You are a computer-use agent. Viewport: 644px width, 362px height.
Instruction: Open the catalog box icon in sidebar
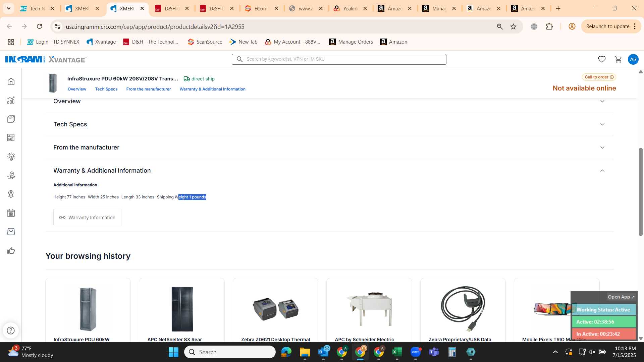click(x=11, y=119)
